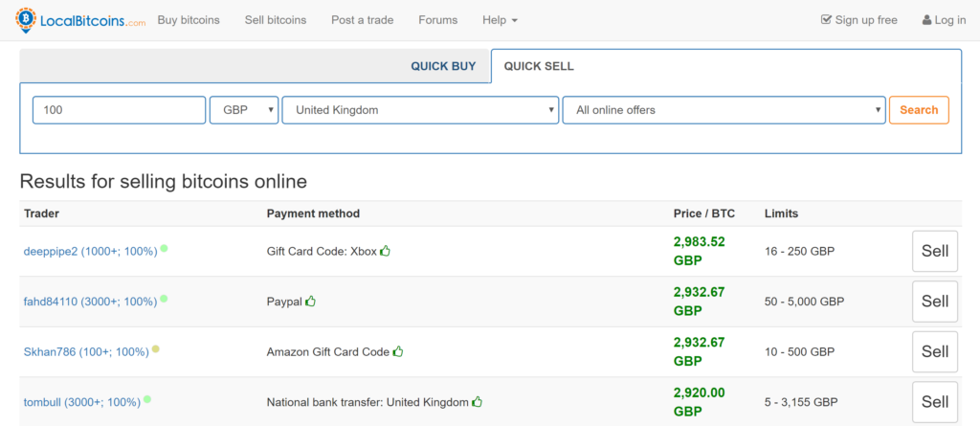Screen dimensions: 980x426
Task: Click Sell button for Amazon Gift Card offer
Action: coord(935,351)
